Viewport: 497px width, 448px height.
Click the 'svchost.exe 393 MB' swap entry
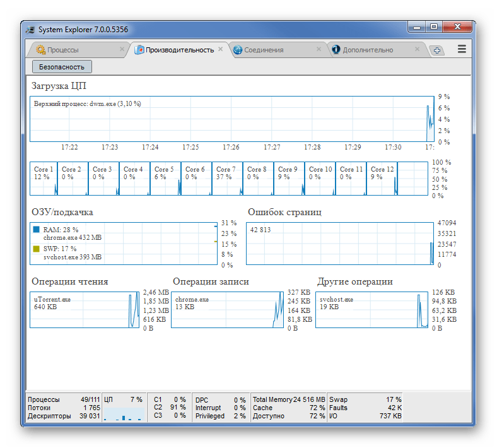point(73,257)
